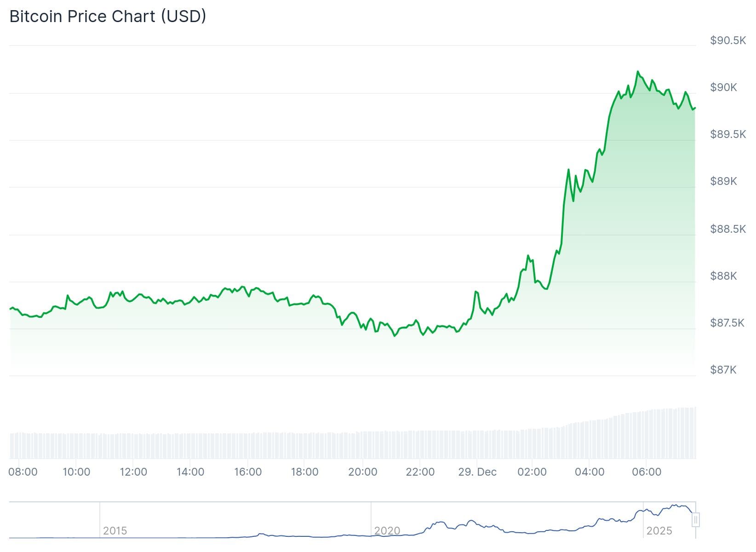Pick the 20:00 time axis label

[362, 472]
